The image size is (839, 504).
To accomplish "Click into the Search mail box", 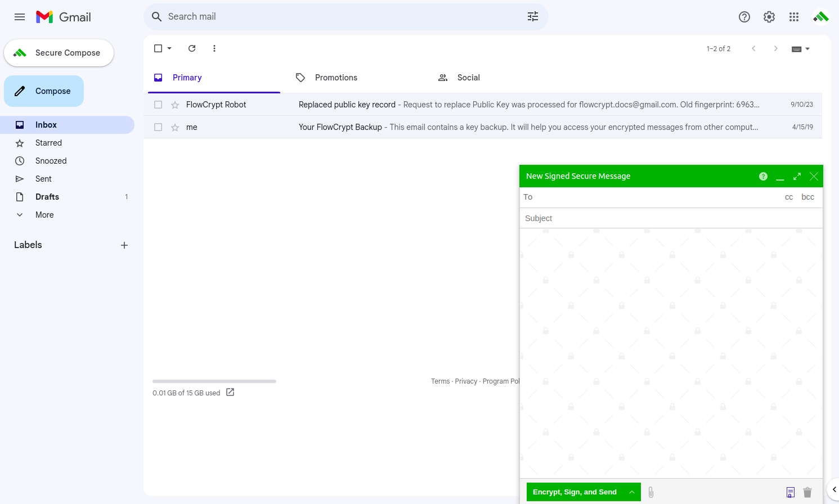I will 344,17.
